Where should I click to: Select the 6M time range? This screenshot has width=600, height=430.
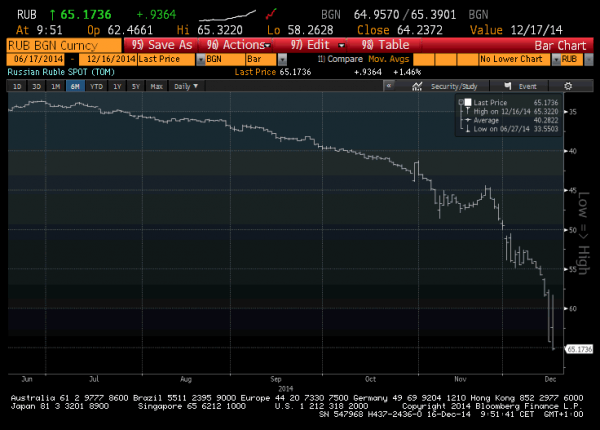75,87
